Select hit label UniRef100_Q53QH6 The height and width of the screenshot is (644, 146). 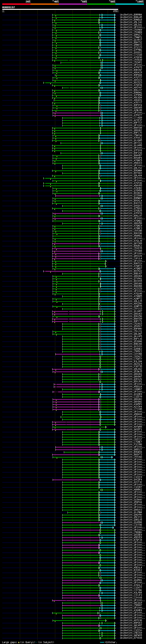point(131,342)
